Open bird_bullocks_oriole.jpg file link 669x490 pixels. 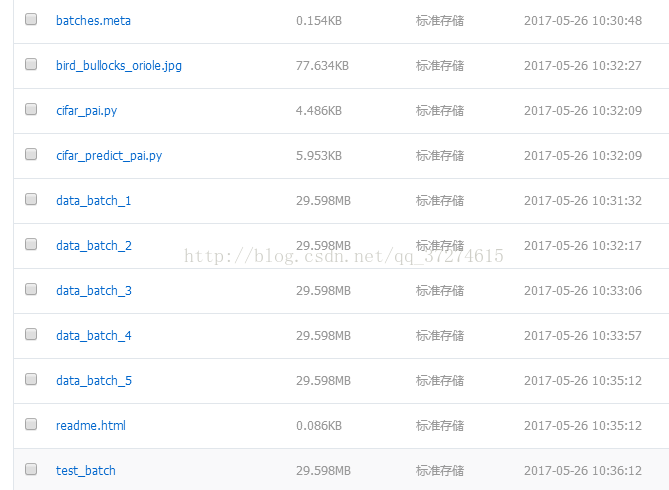point(119,66)
